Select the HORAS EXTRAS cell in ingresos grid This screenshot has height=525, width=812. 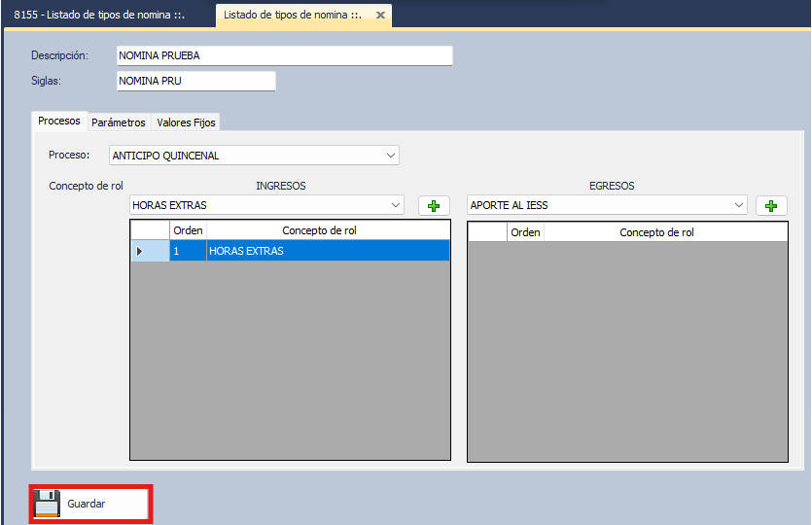[x=327, y=251]
